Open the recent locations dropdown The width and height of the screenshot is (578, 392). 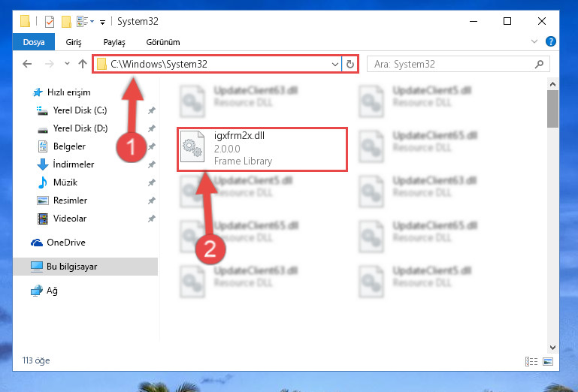tap(67, 64)
